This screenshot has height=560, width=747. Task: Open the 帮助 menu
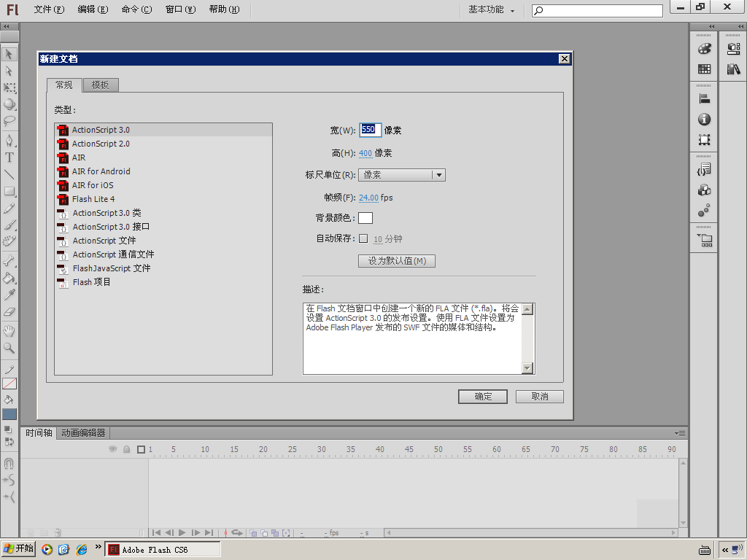(x=225, y=9)
